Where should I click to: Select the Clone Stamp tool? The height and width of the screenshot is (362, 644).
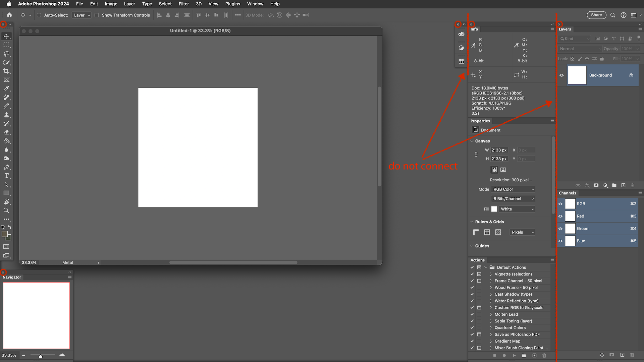pyautogui.click(x=6, y=115)
